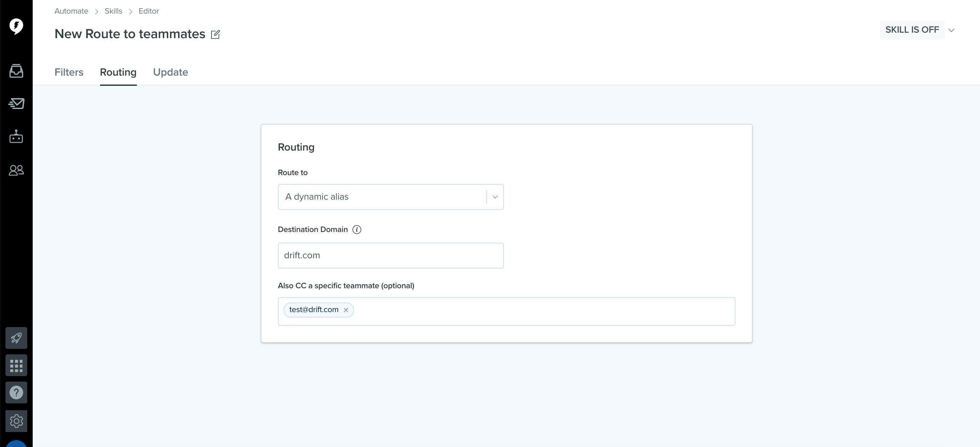Click the 'New Route to teammates' title
This screenshot has height=447, width=980.
coord(130,34)
